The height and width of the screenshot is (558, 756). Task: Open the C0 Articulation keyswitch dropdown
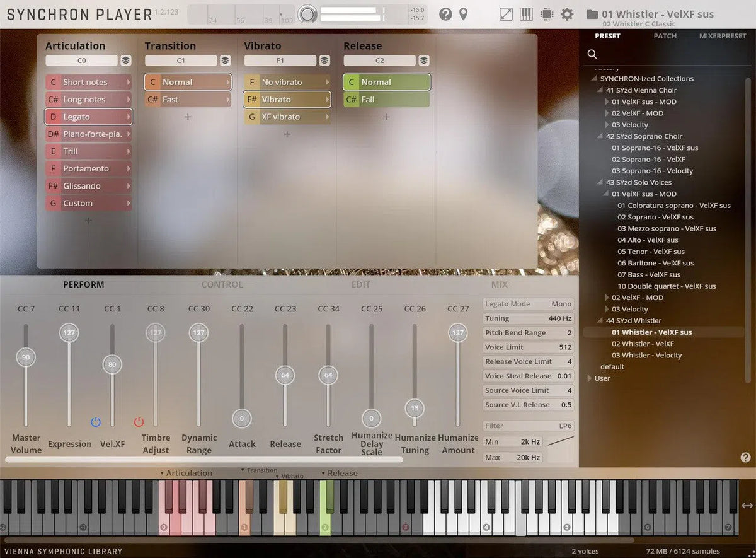pos(82,61)
